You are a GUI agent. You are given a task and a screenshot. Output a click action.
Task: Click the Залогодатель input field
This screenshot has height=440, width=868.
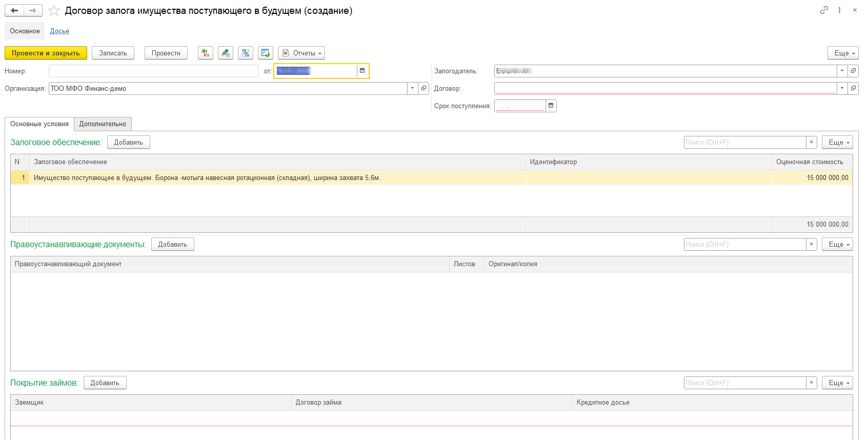tap(665, 71)
